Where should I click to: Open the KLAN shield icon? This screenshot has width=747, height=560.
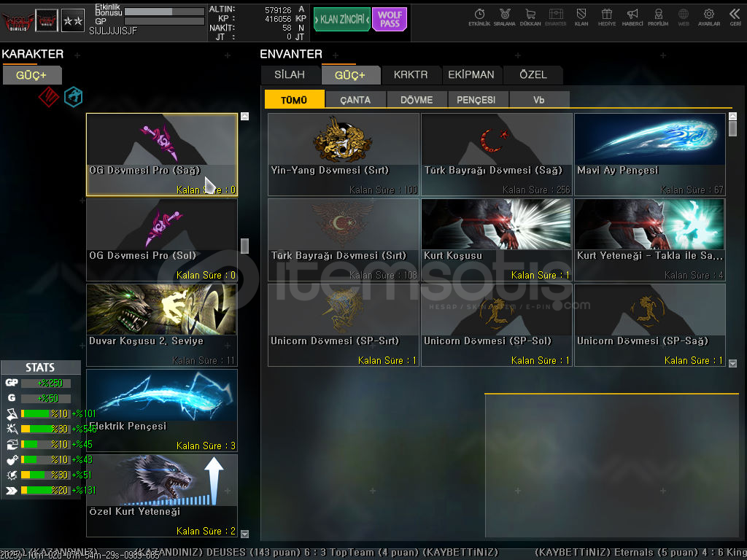(581, 17)
